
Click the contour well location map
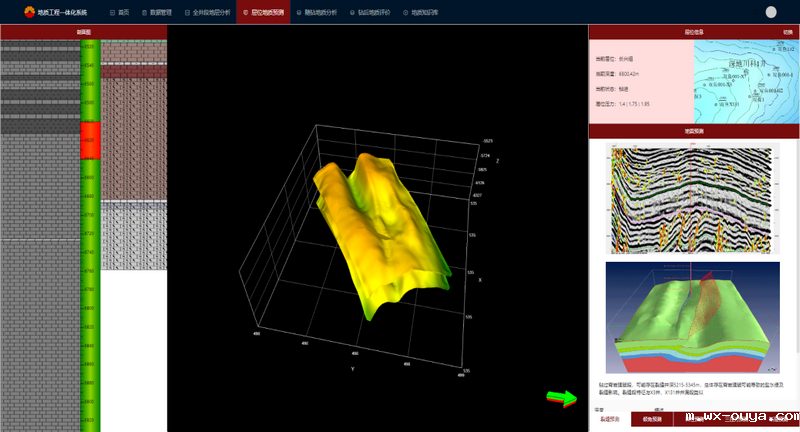[746, 81]
